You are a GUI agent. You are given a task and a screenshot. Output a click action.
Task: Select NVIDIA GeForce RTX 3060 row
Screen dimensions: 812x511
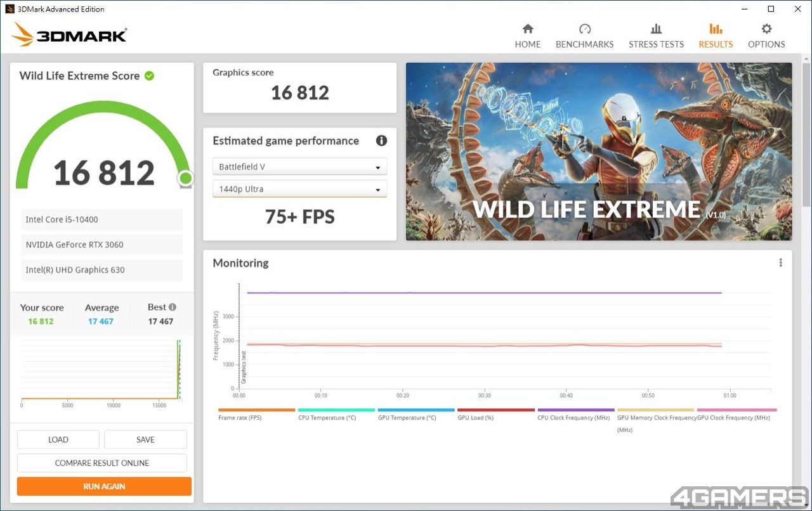coord(101,245)
